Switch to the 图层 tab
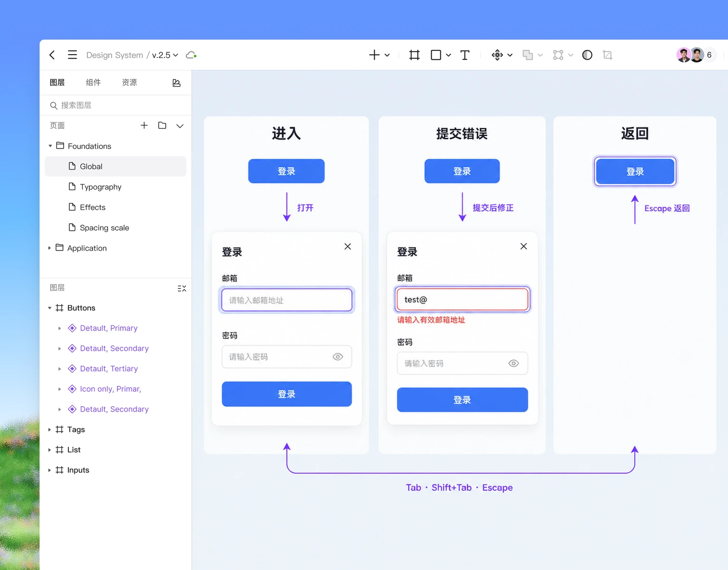Image resolution: width=728 pixels, height=570 pixels. tap(57, 83)
